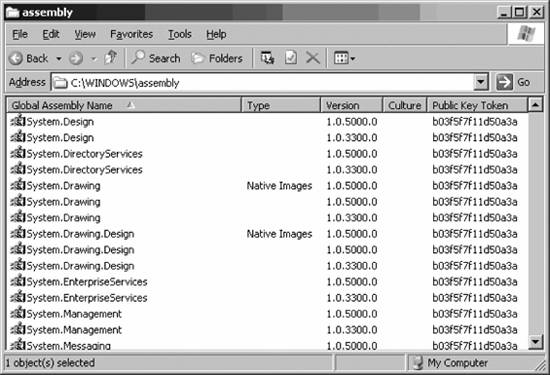Click the Forward arrow button
The height and width of the screenshot is (375, 550).
(x=76, y=58)
